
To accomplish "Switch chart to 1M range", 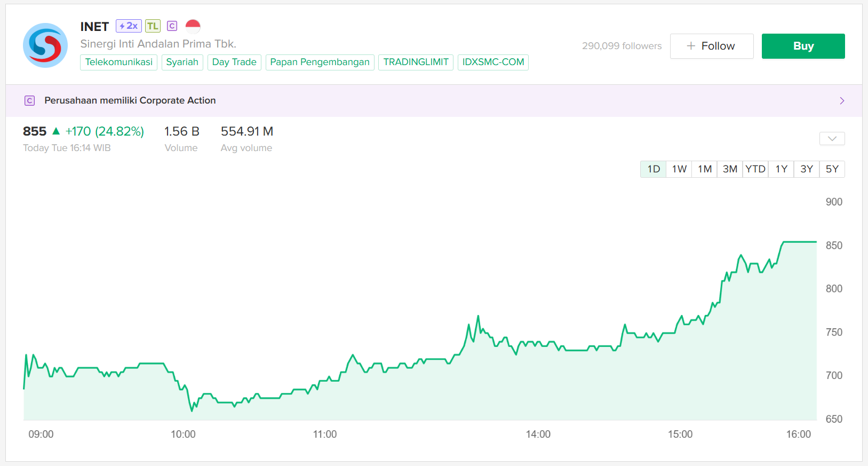I will pyautogui.click(x=705, y=169).
